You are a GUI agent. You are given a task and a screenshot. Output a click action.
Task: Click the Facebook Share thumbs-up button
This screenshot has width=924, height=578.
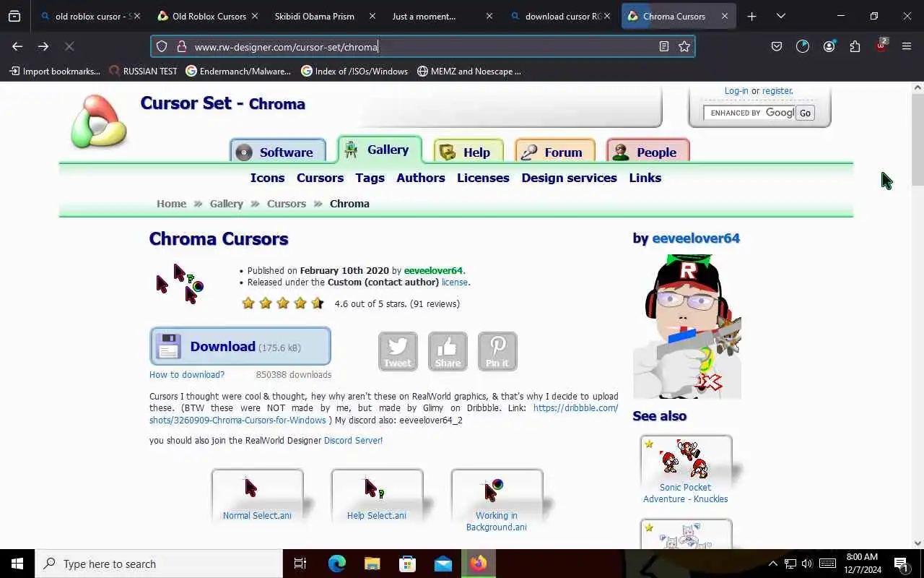[448, 351]
